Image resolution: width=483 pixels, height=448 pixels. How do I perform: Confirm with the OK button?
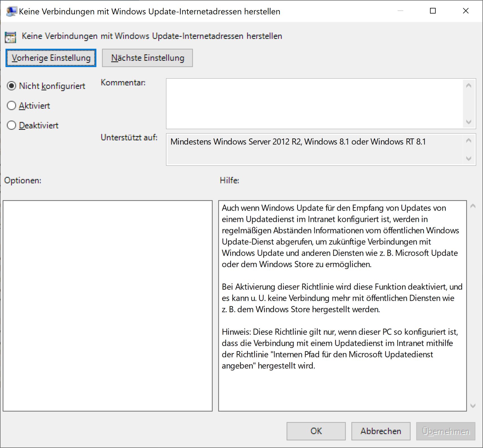pyautogui.click(x=316, y=431)
